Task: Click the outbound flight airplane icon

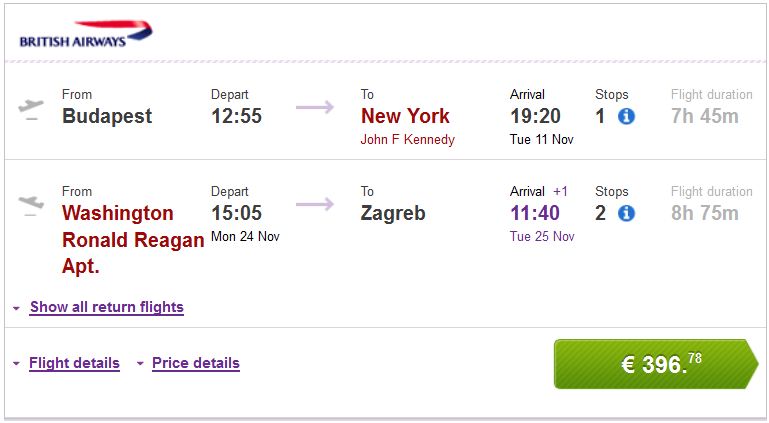Action: [x=31, y=108]
